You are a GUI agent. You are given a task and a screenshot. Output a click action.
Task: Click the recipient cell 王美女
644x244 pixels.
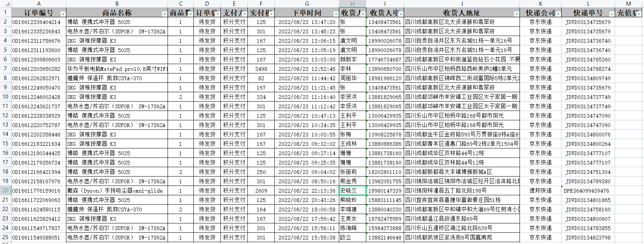[352, 219]
